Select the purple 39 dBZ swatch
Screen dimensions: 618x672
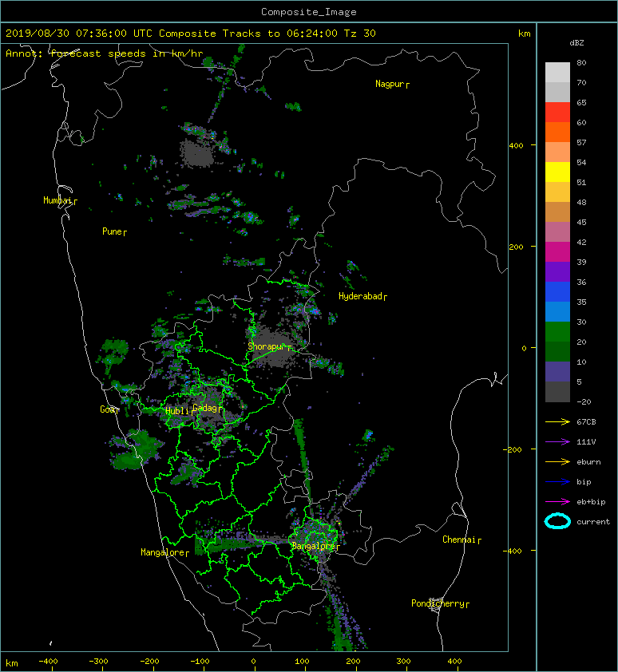[x=557, y=271]
